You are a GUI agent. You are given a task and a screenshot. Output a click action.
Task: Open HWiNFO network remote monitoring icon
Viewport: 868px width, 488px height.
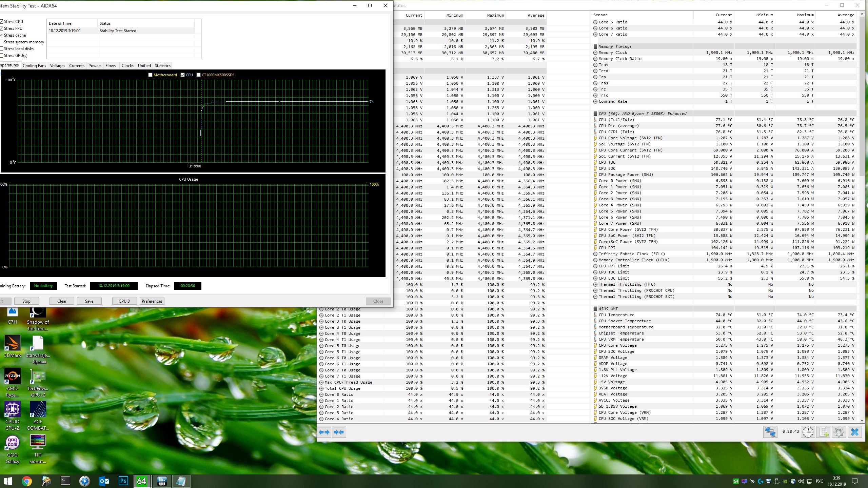[x=770, y=432]
